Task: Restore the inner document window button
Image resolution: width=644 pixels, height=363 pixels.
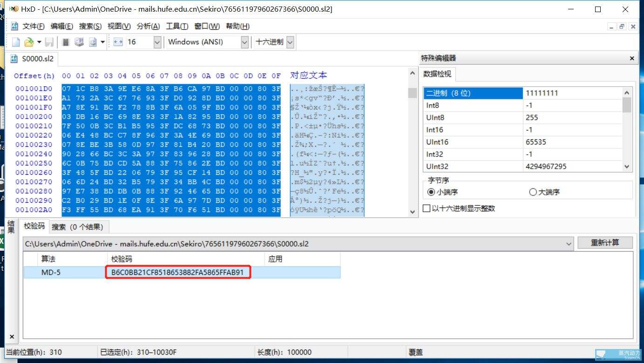Action: [622, 27]
